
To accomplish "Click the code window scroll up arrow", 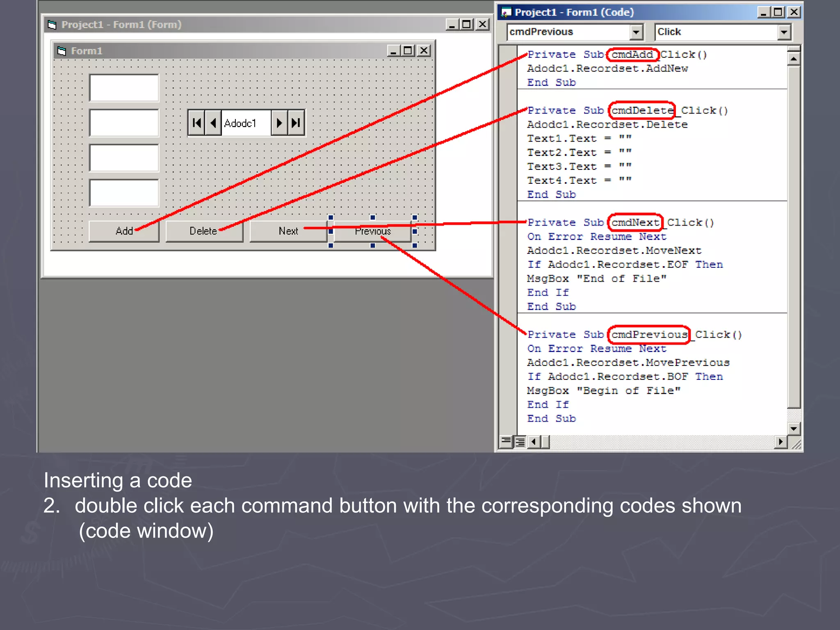I will [794, 59].
